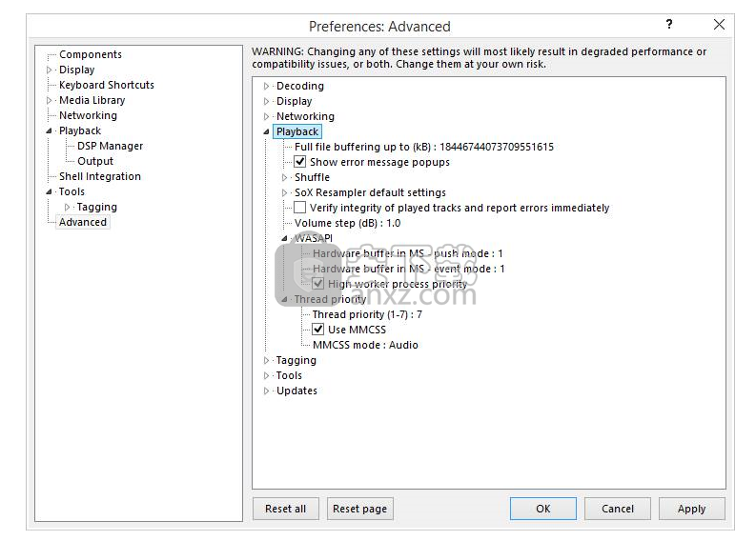The width and height of the screenshot is (756, 541).
Task: Click the Reset page button
Action: pos(359,509)
